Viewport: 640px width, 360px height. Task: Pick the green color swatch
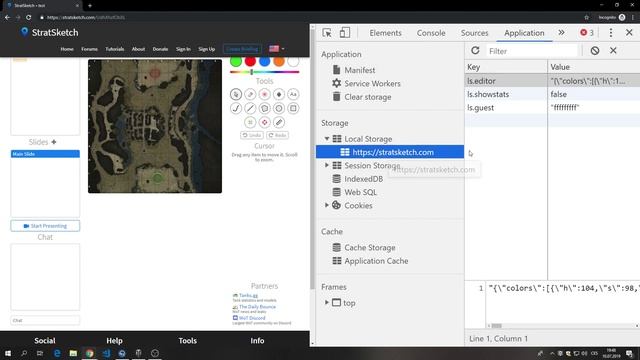point(236,61)
